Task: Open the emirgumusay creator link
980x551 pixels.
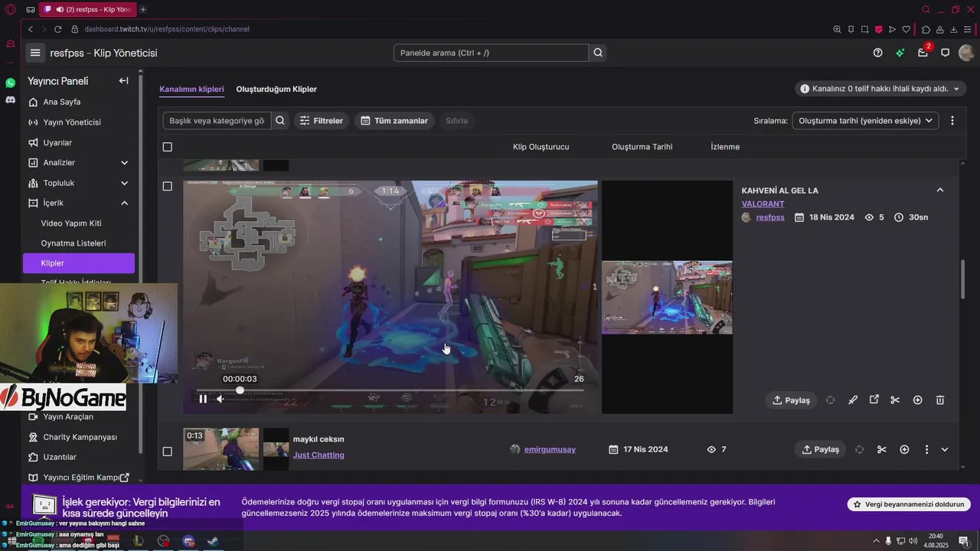Action: [x=550, y=449]
